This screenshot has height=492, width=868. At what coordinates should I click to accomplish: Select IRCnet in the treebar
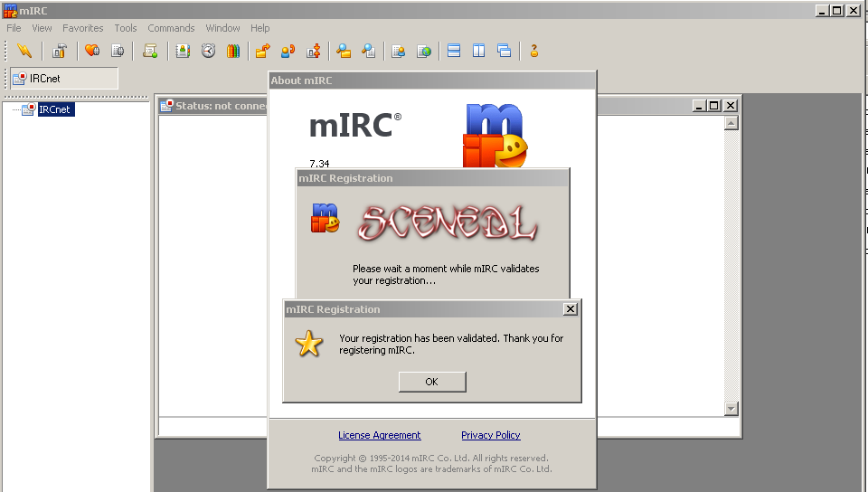pyautogui.click(x=54, y=109)
